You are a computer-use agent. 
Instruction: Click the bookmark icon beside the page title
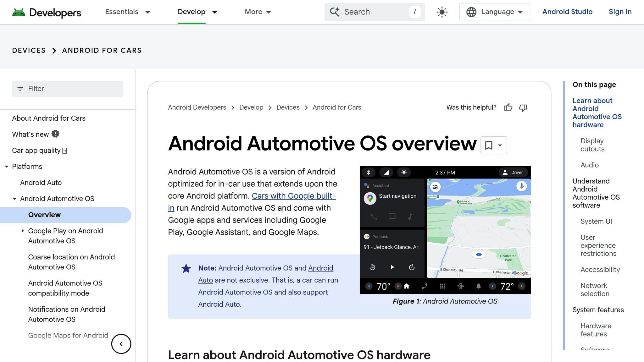click(x=489, y=145)
